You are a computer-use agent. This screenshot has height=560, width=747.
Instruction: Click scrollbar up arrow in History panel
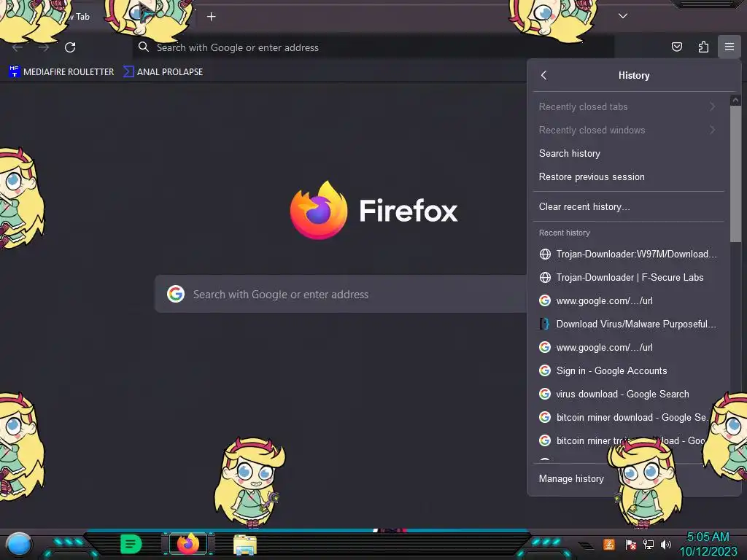pos(735,100)
